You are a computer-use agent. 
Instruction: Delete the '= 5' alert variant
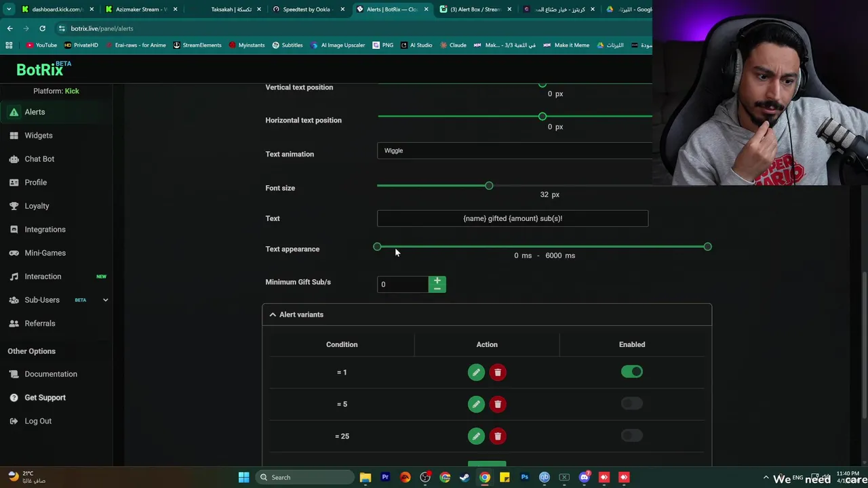[498, 404]
